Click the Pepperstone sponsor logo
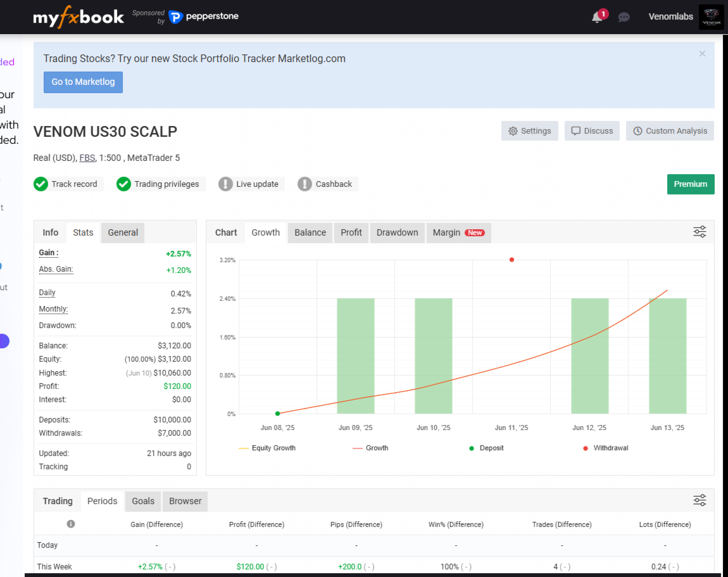This screenshot has width=728, height=577. pos(203,16)
